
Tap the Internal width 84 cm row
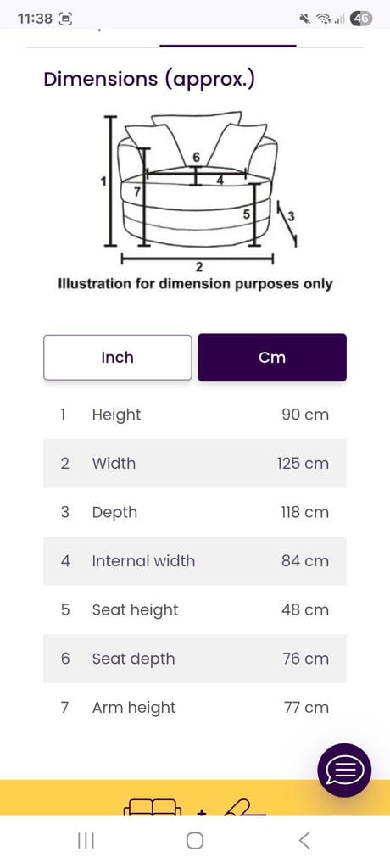point(195,561)
